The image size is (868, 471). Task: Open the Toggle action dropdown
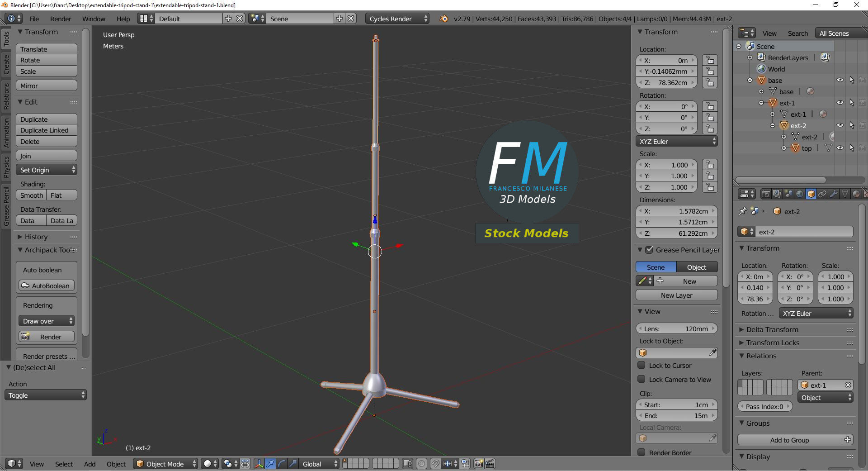tap(46, 395)
